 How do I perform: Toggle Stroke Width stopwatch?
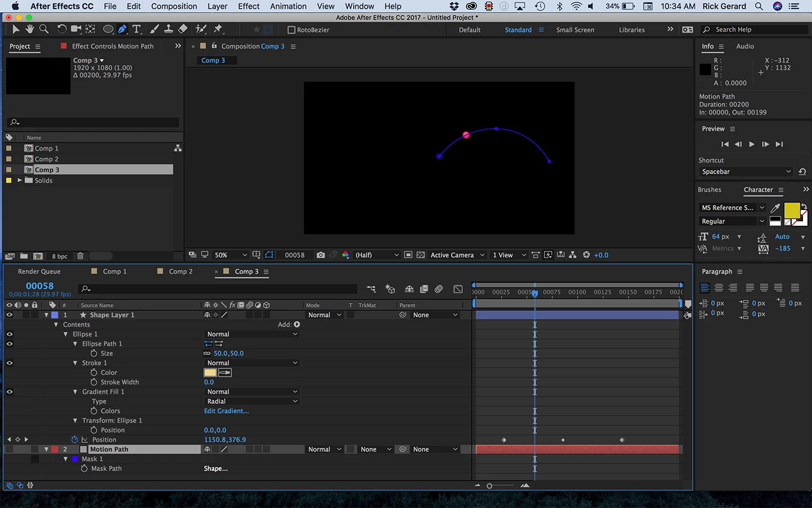94,382
